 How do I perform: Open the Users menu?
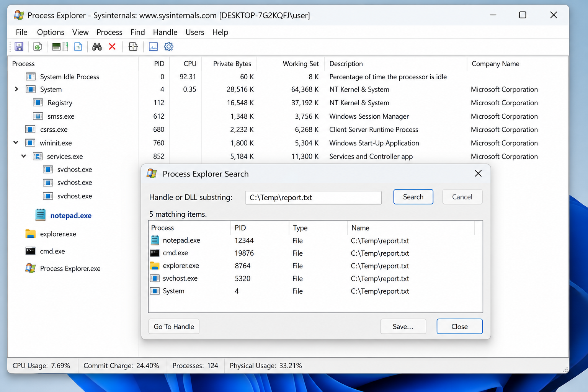(x=195, y=32)
